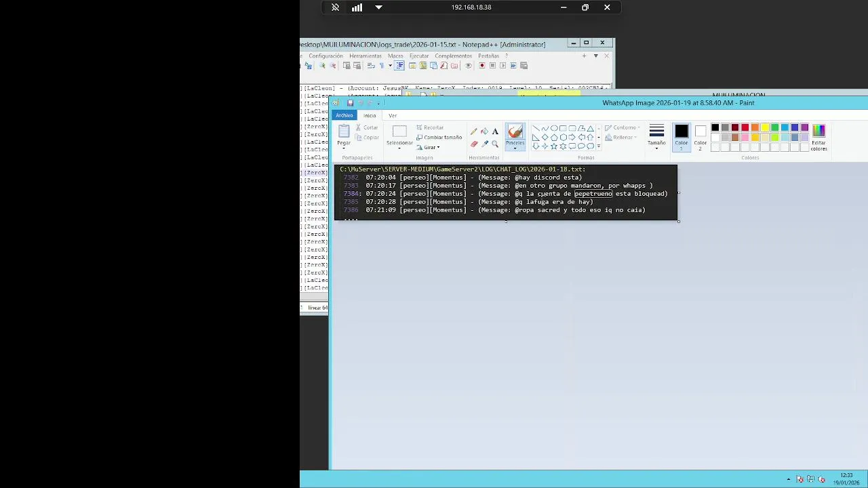The height and width of the screenshot is (488, 868).
Task: Open the Tamaño size dropdown arrow
Action: point(656,148)
